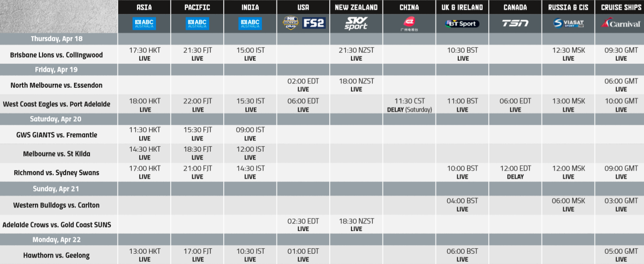Open Brisbane Lions vs. Collingwood match
Screen dimensions: 644x264
click(x=56, y=55)
